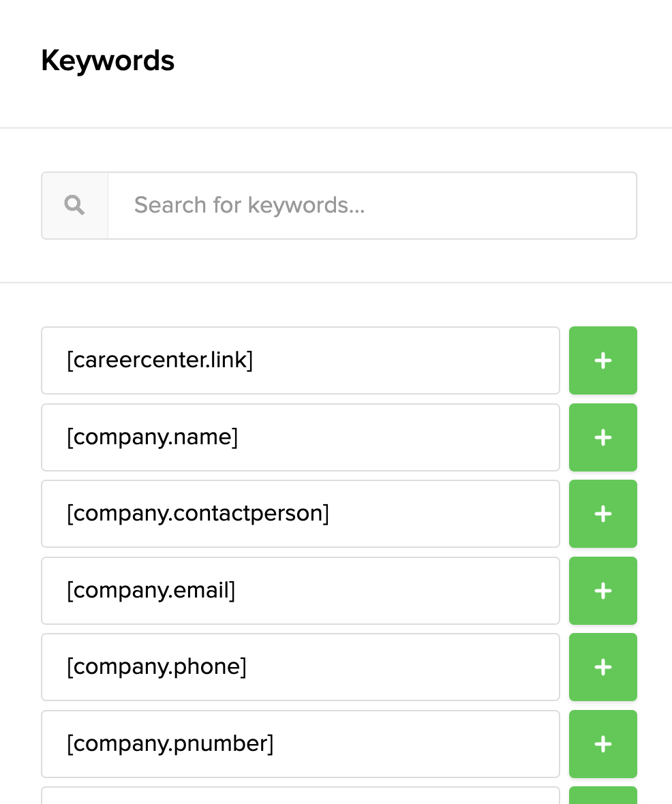The height and width of the screenshot is (804, 672).
Task: Click the "Search for keywords..." placeholder text
Action: [x=249, y=205]
